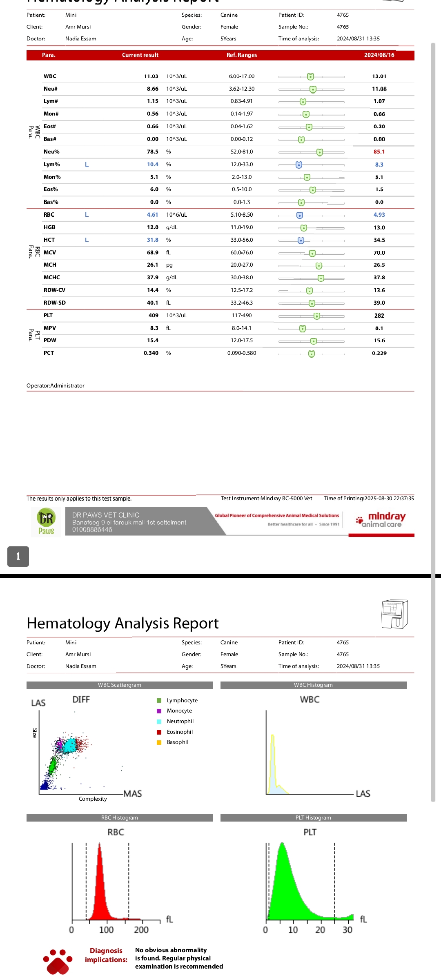The height and width of the screenshot is (980, 441).
Task: Click the blue low marker for Lym%
Action: click(x=299, y=165)
